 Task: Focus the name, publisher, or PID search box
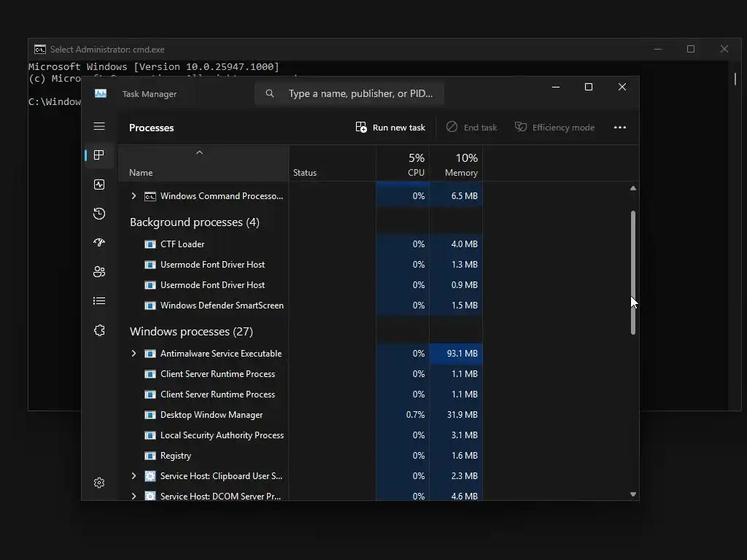(349, 93)
